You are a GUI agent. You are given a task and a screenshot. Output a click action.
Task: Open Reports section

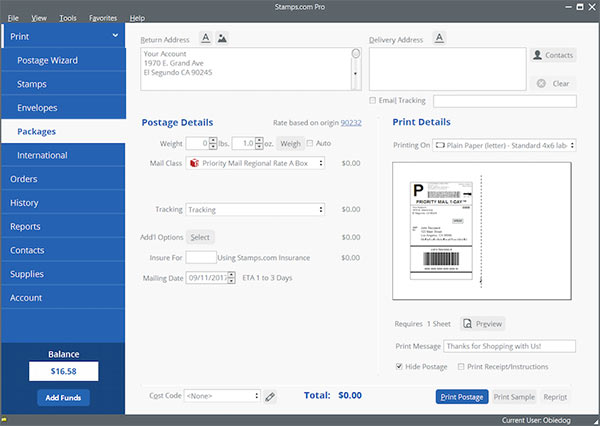click(x=64, y=226)
